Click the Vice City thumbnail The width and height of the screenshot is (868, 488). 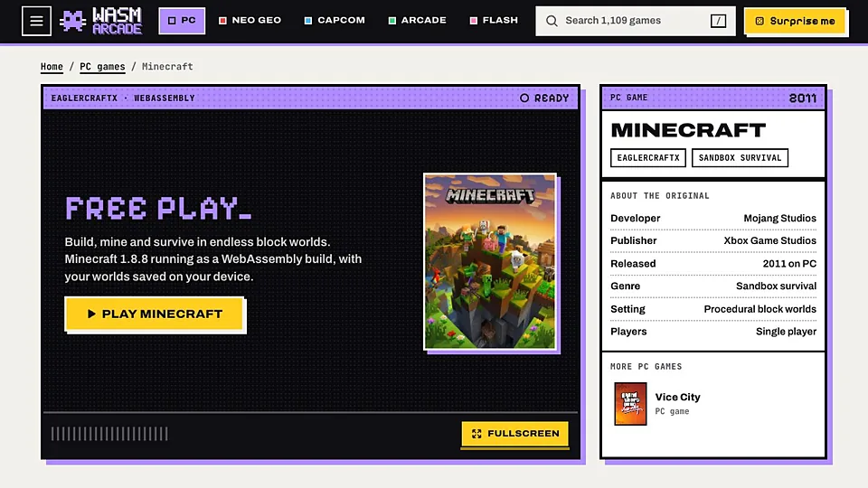(630, 404)
